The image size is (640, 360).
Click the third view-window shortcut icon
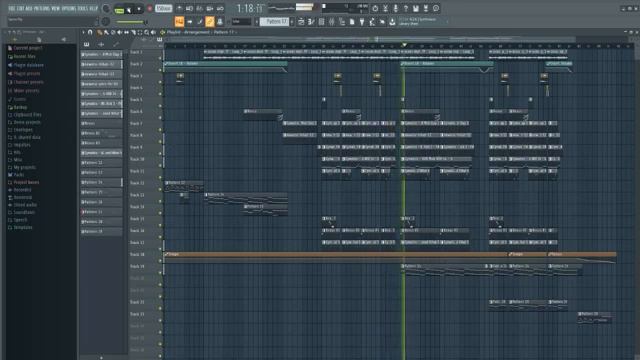tap(200, 21)
